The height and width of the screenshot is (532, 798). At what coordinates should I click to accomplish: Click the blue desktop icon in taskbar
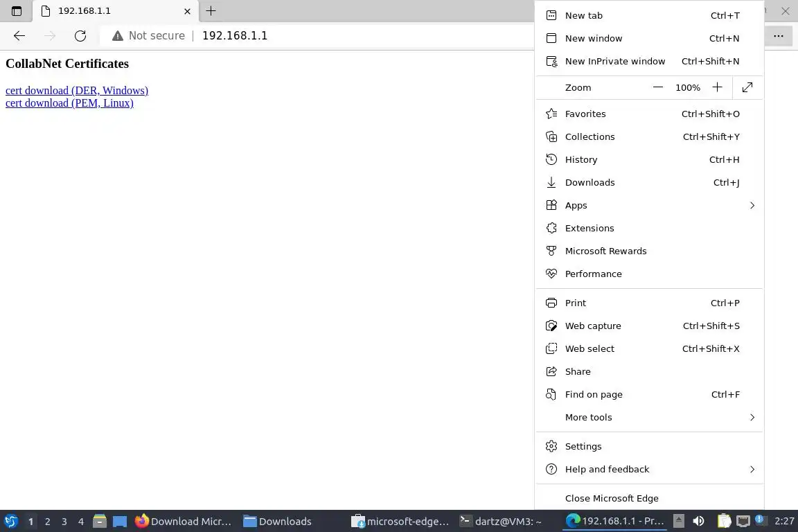click(120, 522)
